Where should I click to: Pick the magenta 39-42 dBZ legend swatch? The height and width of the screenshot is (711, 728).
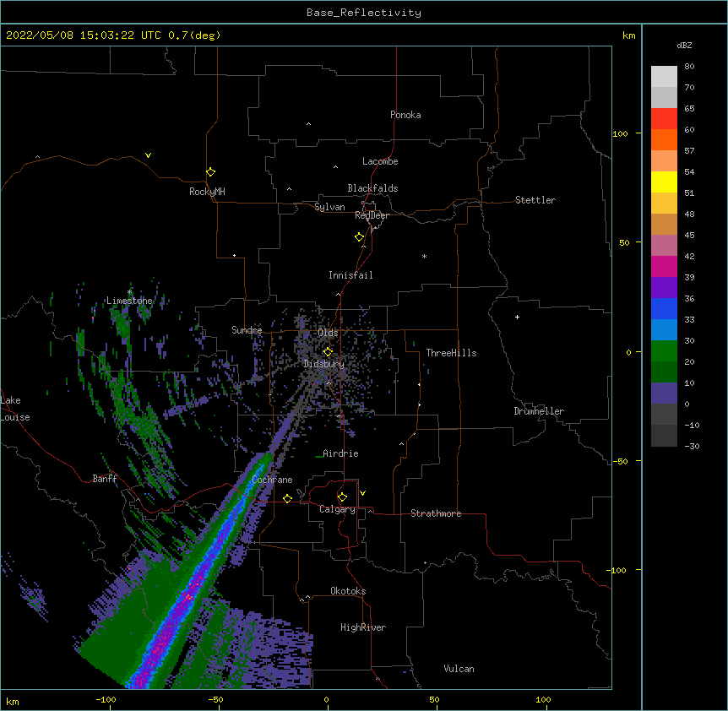664,266
